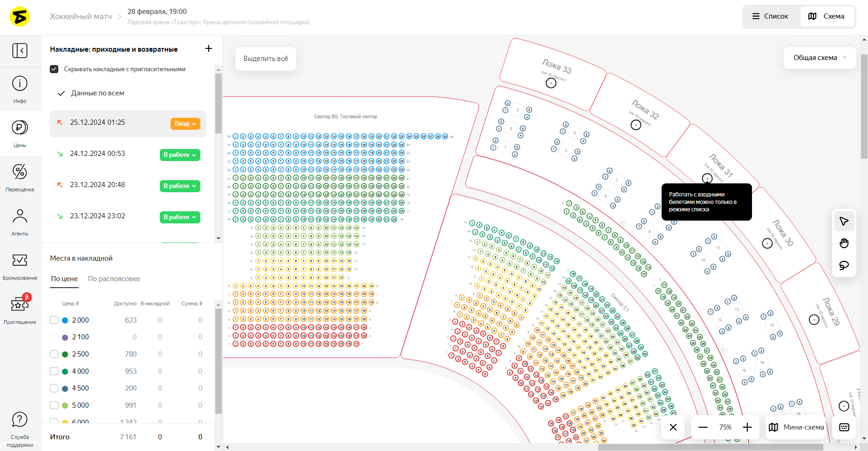The height and width of the screenshot is (451, 868).
Task: Switch to the По распосадовке tab
Action: point(114,279)
